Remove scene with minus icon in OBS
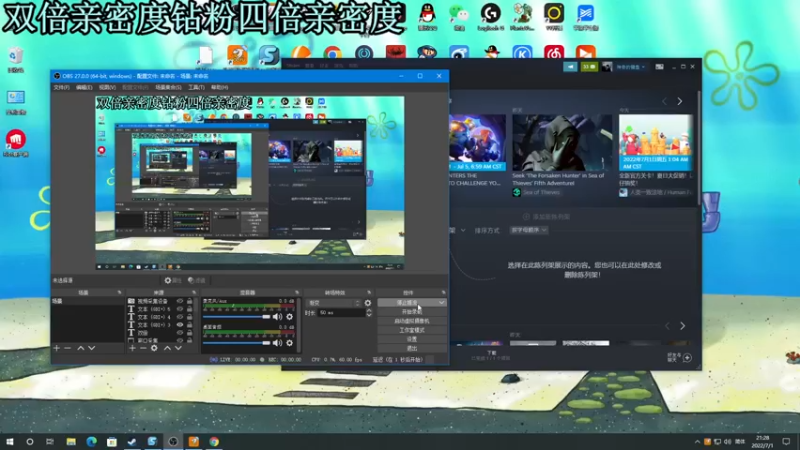Viewport: 800px width, 450px height. pos(67,348)
